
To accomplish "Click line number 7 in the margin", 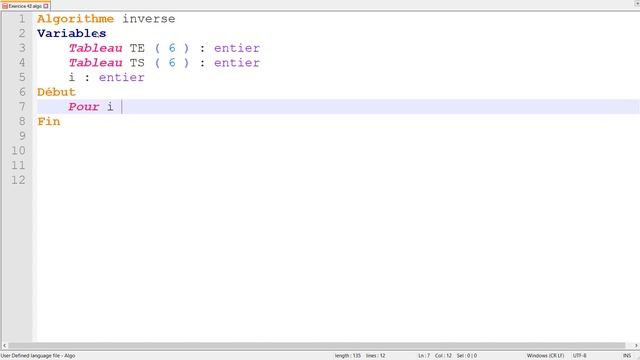I will (22, 107).
